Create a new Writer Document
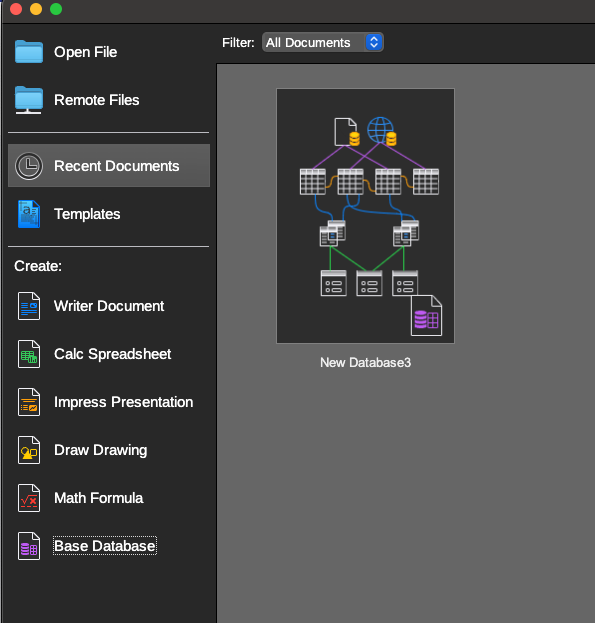The width and height of the screenshot is (595, 623). pyautogui.click(x=109, y=306)
